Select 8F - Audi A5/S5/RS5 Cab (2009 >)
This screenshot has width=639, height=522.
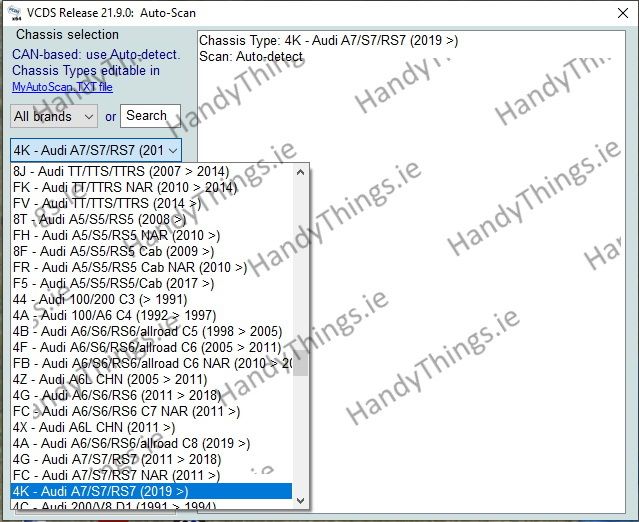click(152, 251)
